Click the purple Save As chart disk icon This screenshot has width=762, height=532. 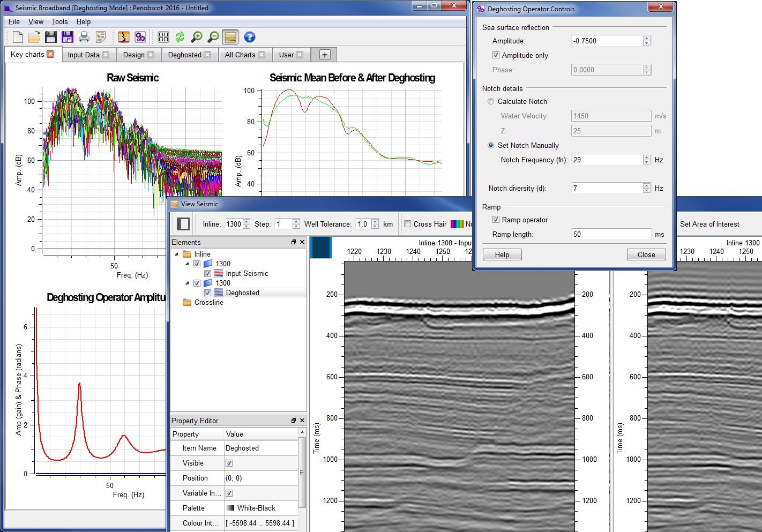(x=68, y=37)
